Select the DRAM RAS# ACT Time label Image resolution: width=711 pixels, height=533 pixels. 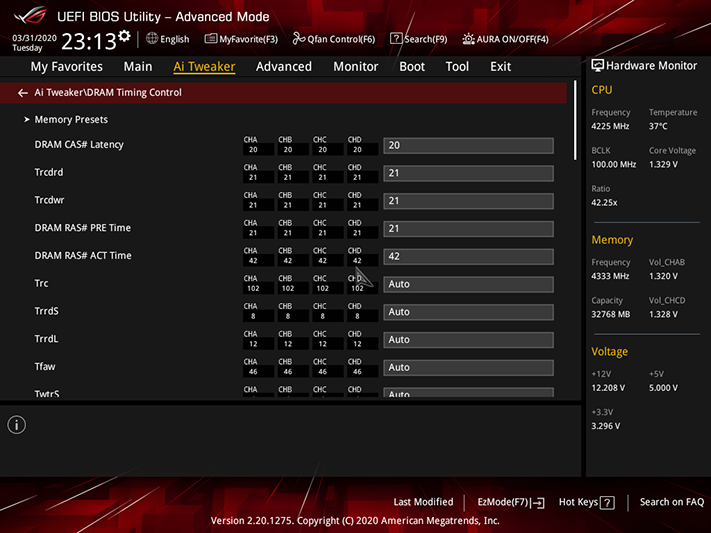point(83,256)
